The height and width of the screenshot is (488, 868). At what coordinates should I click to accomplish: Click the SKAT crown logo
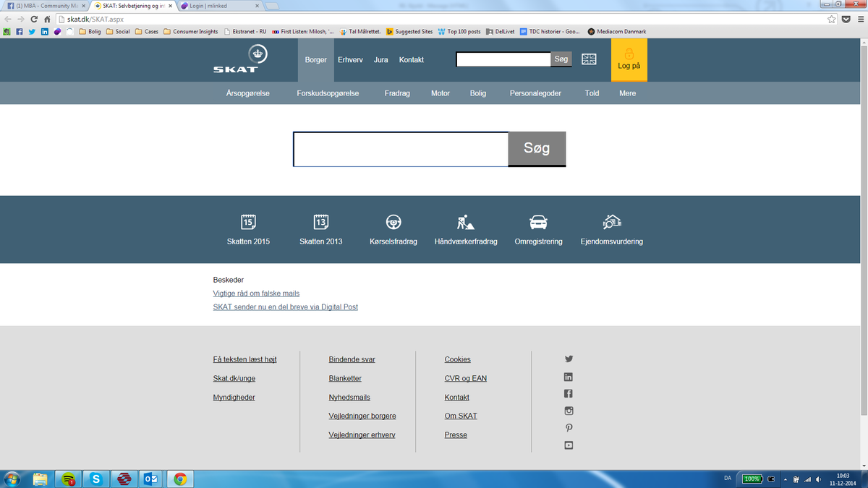click(x=239, y=59)
